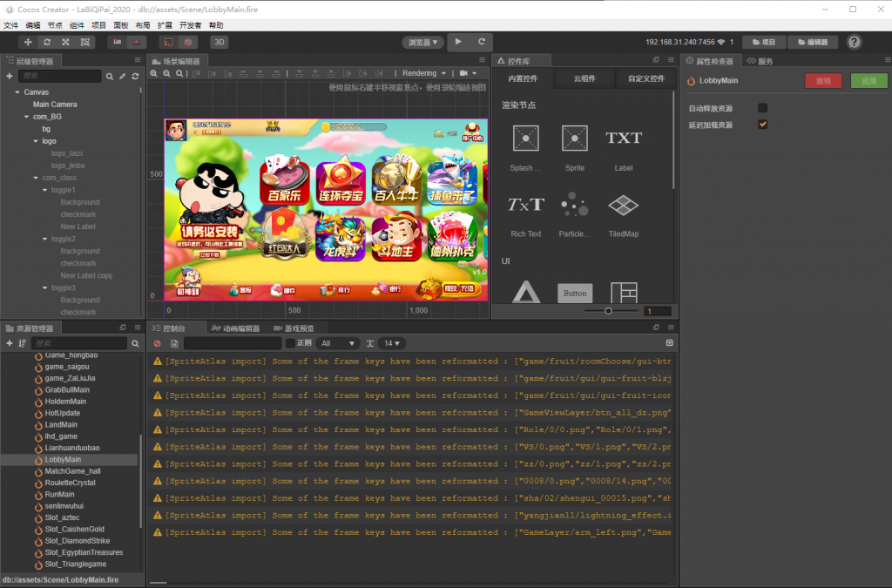The width and height of the screenshot is (892, 588).
Task: Add a node with plus in hierarchy
Action: [9, 76]
